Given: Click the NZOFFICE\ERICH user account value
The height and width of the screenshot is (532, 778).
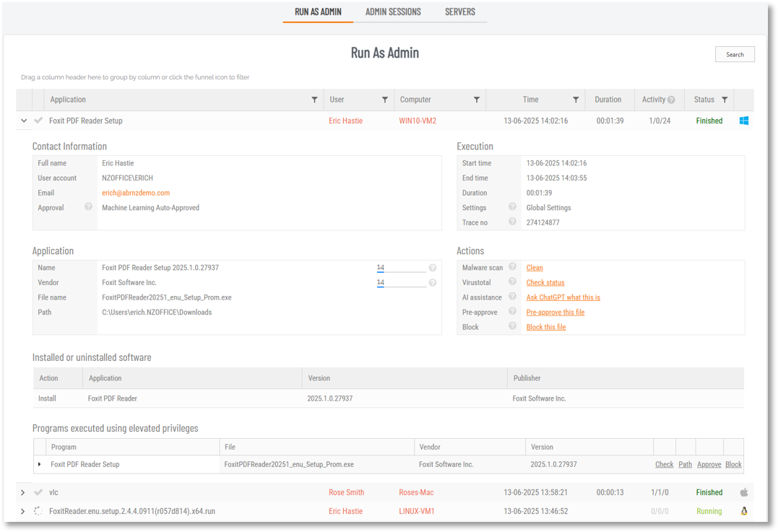Looking at the screenshot, I should tap(128, 178).
